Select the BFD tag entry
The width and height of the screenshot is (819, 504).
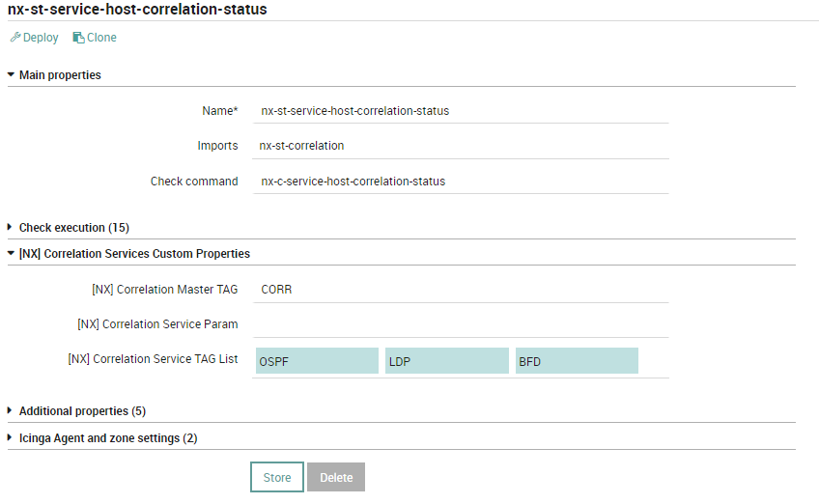coord(577,361)
